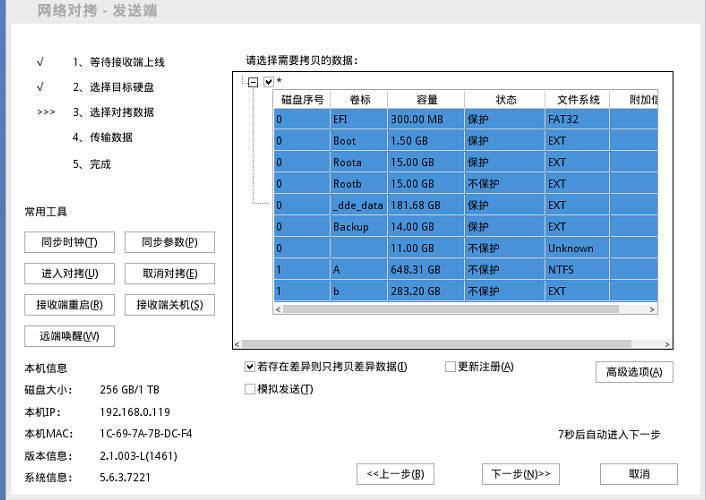706x500 pixels.
Task: Click inner table scroll-left arrow
Action: (x=278, y=309)
